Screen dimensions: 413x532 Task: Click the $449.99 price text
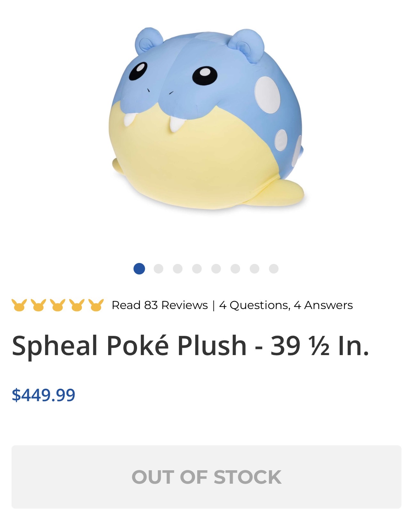tap(44, 395)
